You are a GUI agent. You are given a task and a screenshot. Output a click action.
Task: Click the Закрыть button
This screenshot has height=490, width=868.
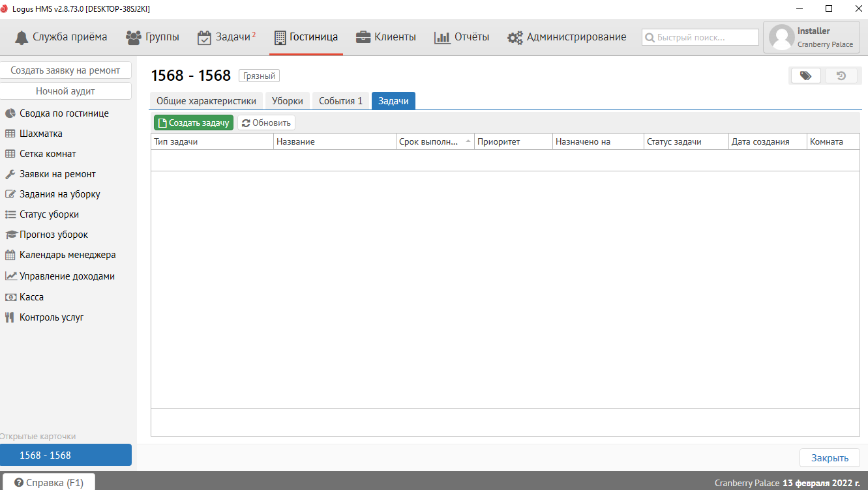(x=830, y=457)
